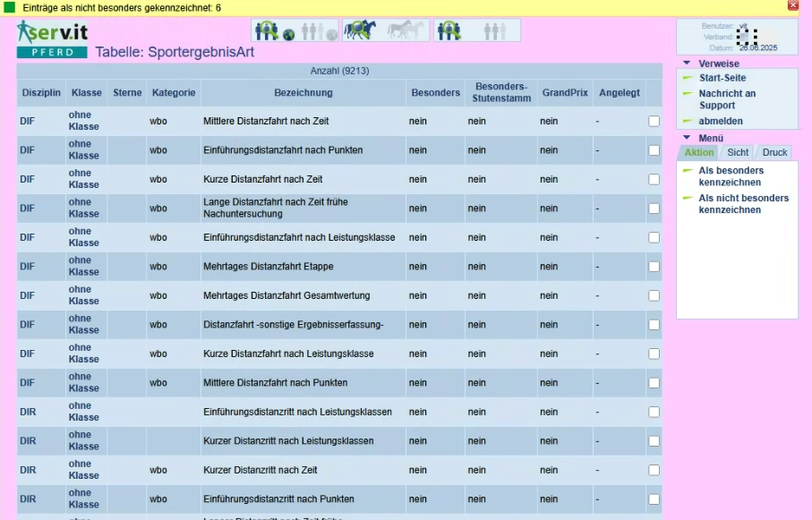The width and height of the screenshot is (812, 520).
Task: Tick checkbox for Einführungsdistanzritt nach Punkten
Action: (654, 499)
